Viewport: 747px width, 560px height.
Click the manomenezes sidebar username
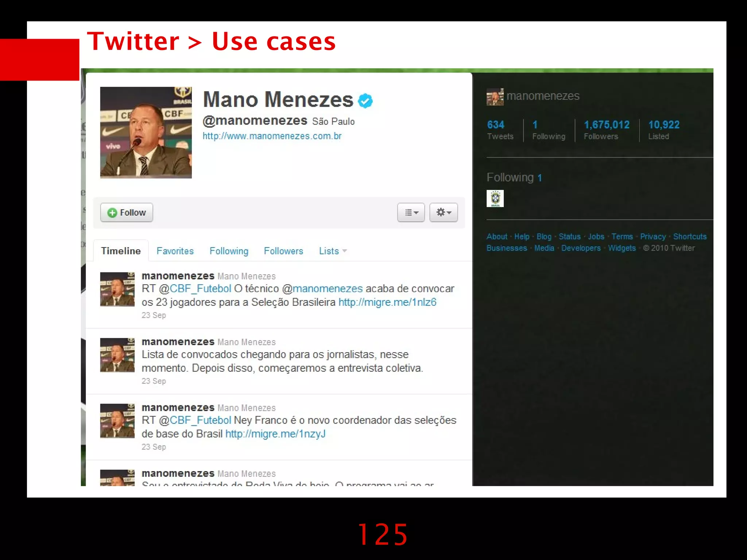coord(543,96)
